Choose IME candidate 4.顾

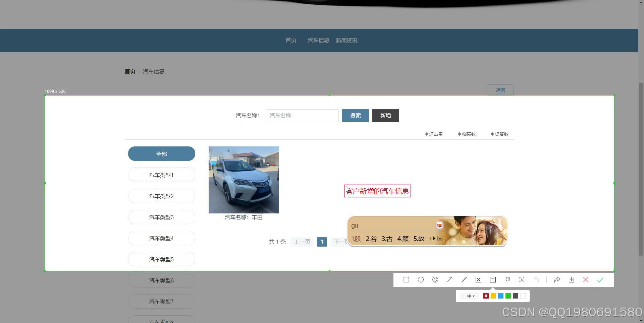[403, 239]
